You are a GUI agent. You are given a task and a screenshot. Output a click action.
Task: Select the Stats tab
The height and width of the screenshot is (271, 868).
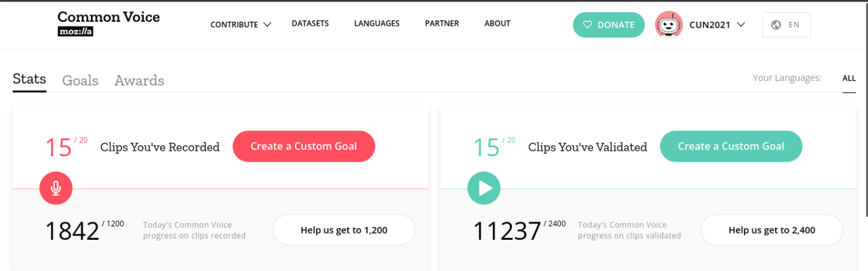click(29, 79)
